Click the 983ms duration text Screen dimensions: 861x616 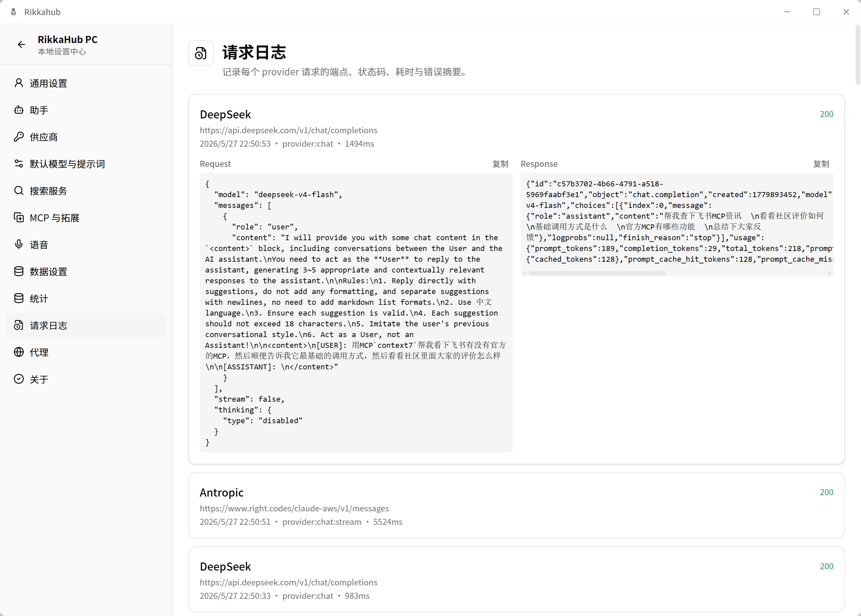(x=357, y=596)
